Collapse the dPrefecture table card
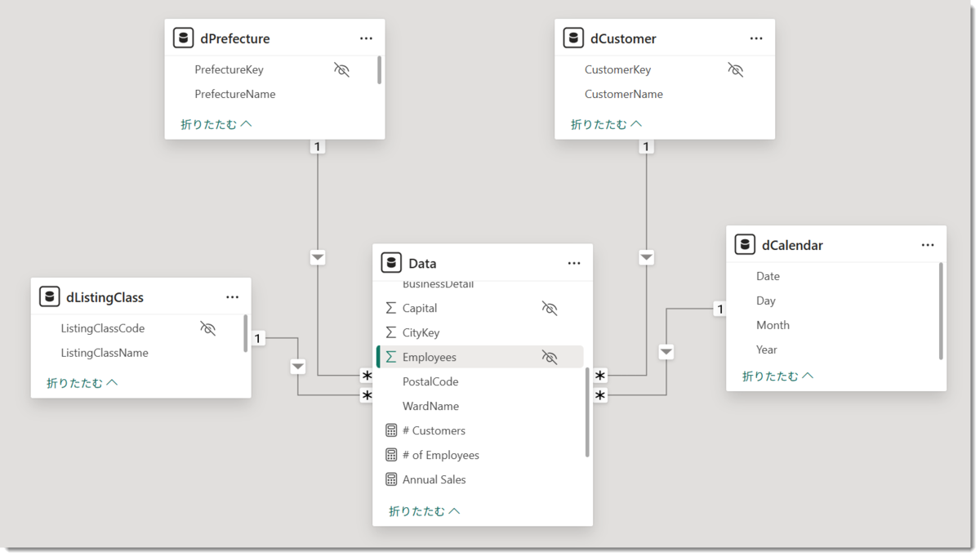The image size is (980, 557). [216, 124]
